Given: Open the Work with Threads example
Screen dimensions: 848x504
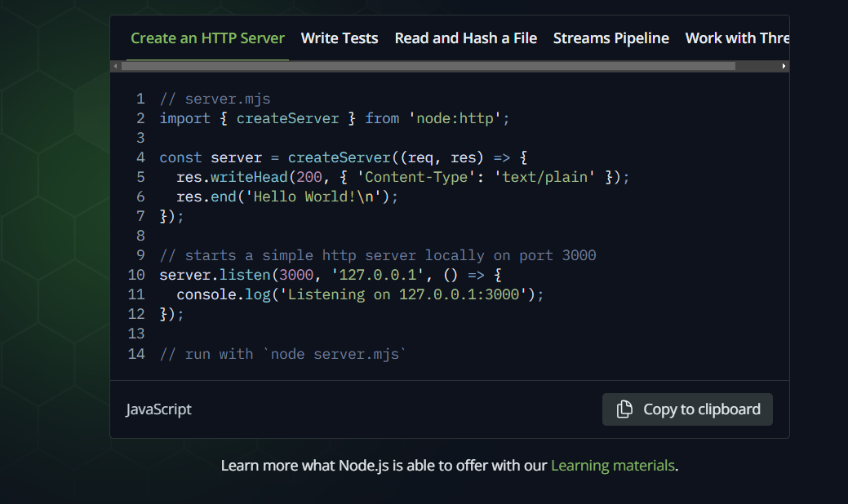Looking at the screenshot, I should [738, 38].
